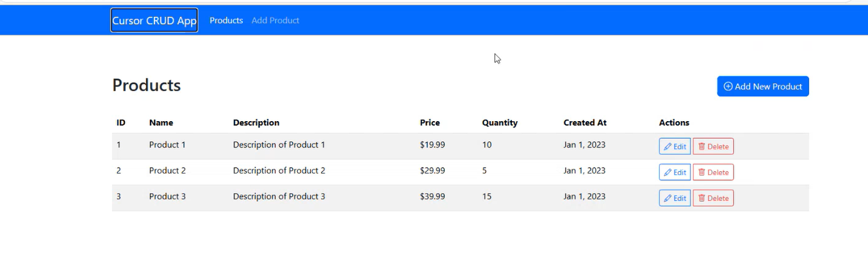The height and width of the screenshot is (257, 868).
Task: Click the Created At column header
Action: click(585, 122)
